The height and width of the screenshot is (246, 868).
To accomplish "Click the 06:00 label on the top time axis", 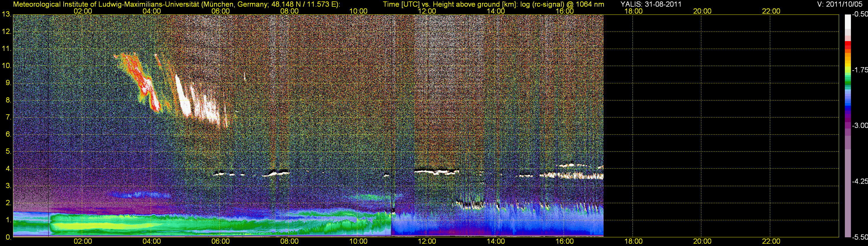I will pyautogui.click(x=221, y=11).
